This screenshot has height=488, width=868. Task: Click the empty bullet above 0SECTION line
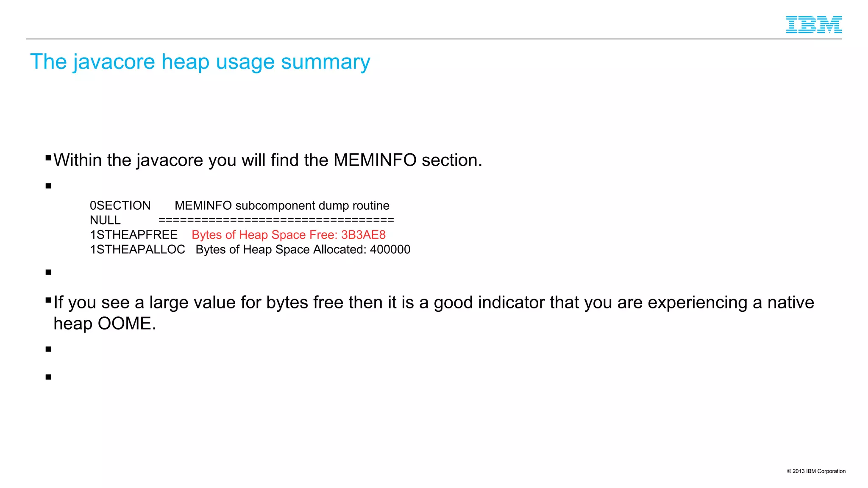(48, 186)
